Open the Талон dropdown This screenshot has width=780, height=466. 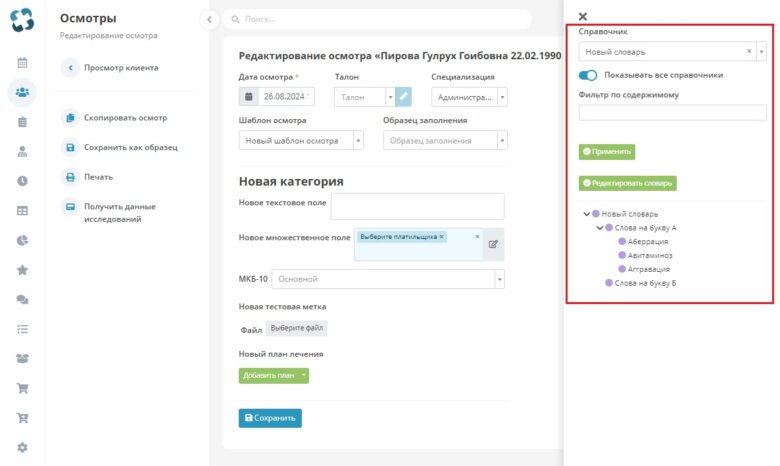click(390, 97)
